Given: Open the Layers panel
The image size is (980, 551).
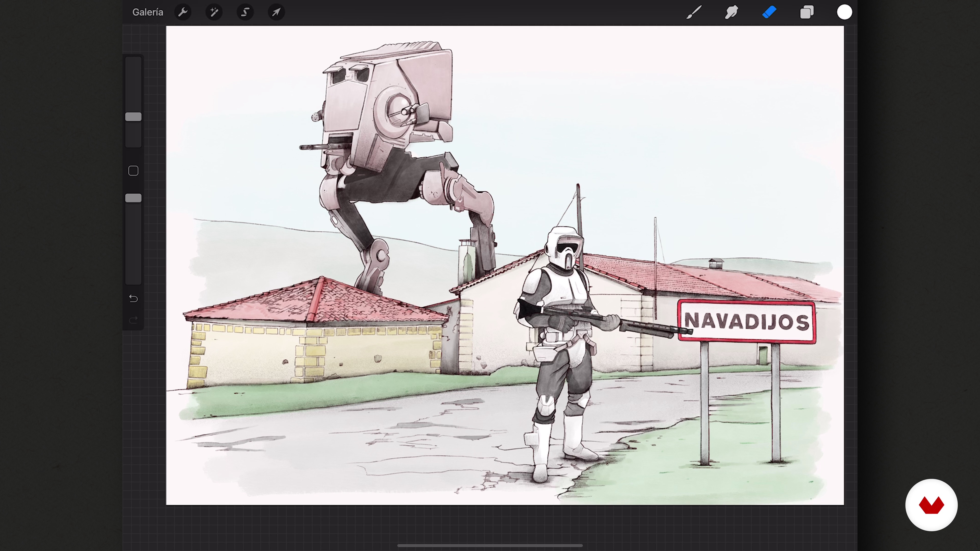Looking at the screenshot, I should click(807, 12).
